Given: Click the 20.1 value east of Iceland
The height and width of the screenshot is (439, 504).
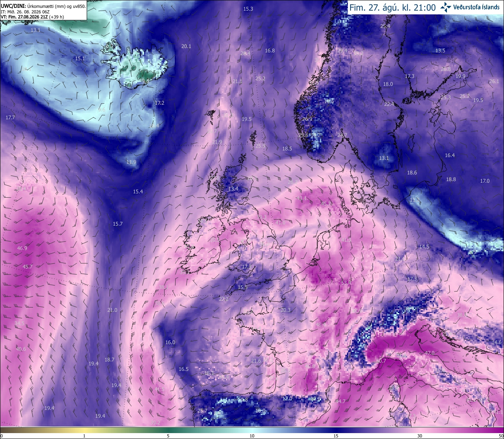Looking at the screenshot, I should (186, 46).
